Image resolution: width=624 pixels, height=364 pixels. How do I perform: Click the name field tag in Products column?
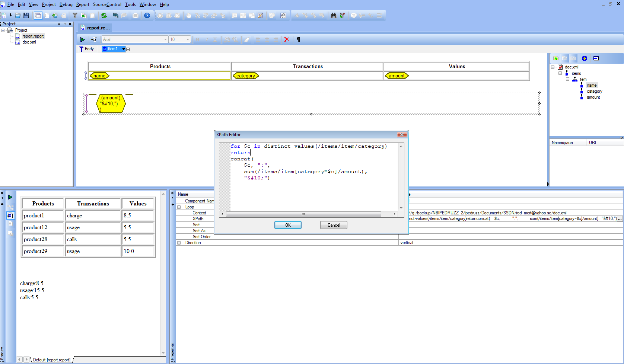(x=99, y=76)
